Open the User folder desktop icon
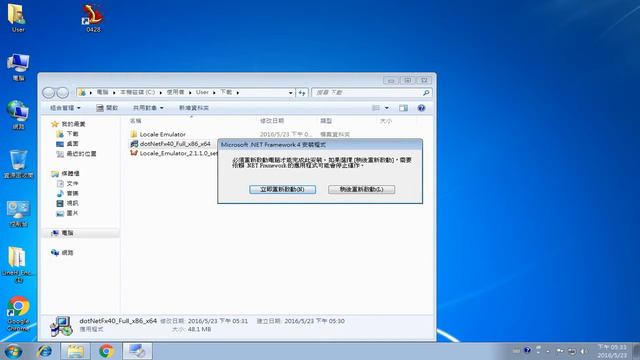Viewport: 640px width, 360px height. click(17, 18)
